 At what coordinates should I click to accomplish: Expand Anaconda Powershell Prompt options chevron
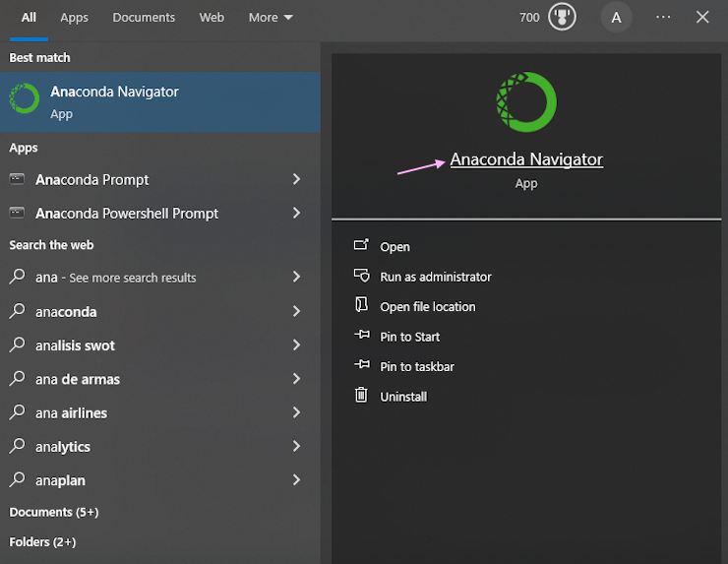click(x=296, y=214)
